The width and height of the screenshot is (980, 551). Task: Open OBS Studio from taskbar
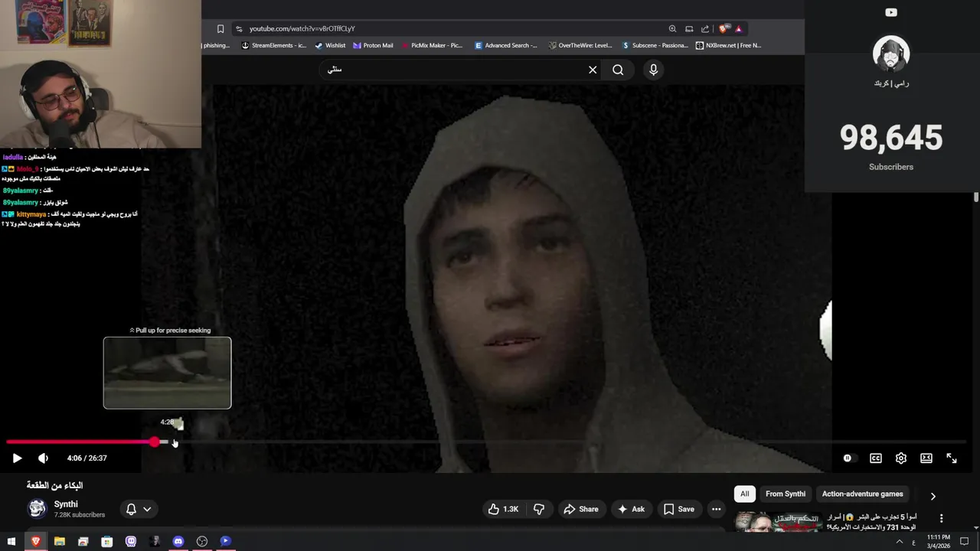[202, 541]
